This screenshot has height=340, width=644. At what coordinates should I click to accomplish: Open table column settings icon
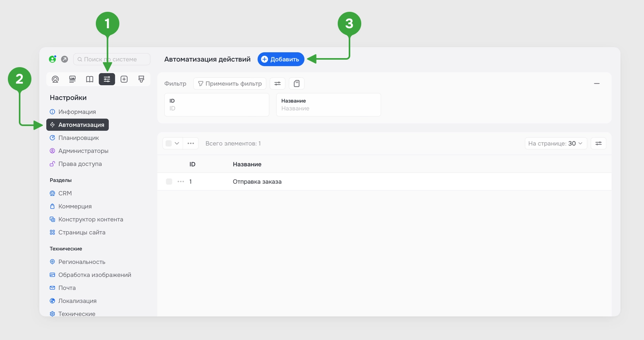click(x=598, y=143)
